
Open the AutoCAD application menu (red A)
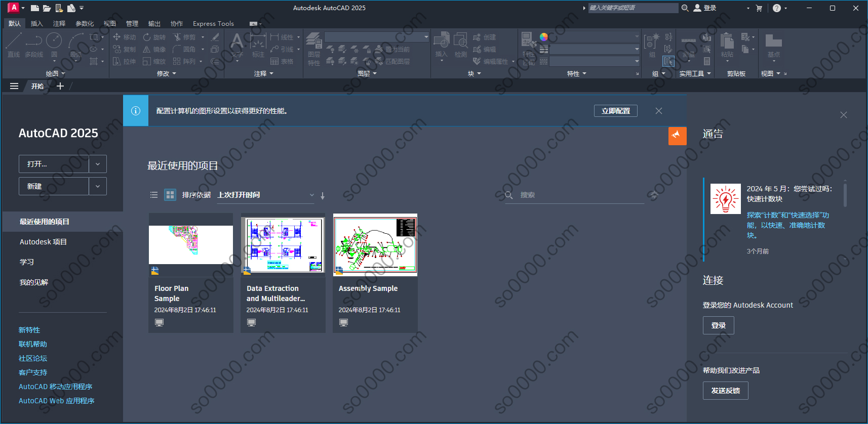coord(14,8)
